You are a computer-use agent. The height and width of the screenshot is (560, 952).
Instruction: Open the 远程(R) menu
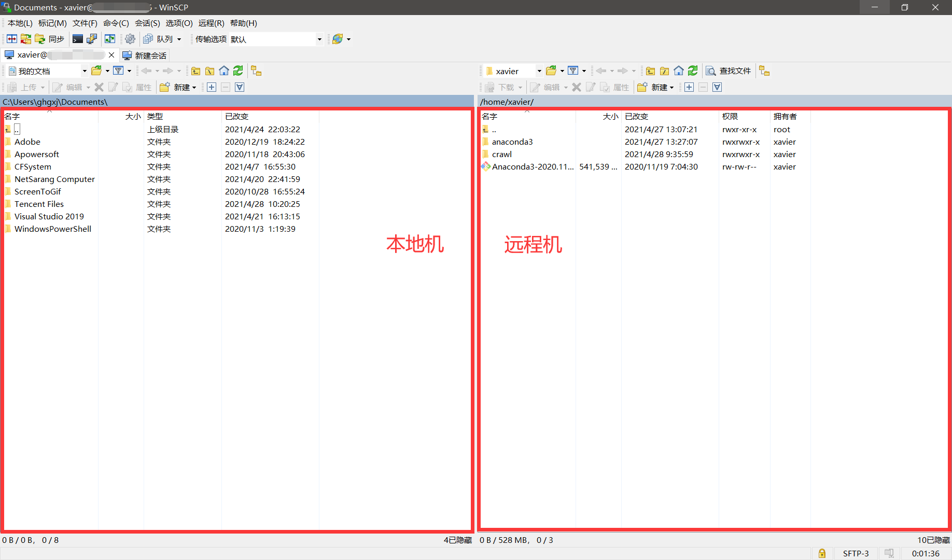[211, 23]
